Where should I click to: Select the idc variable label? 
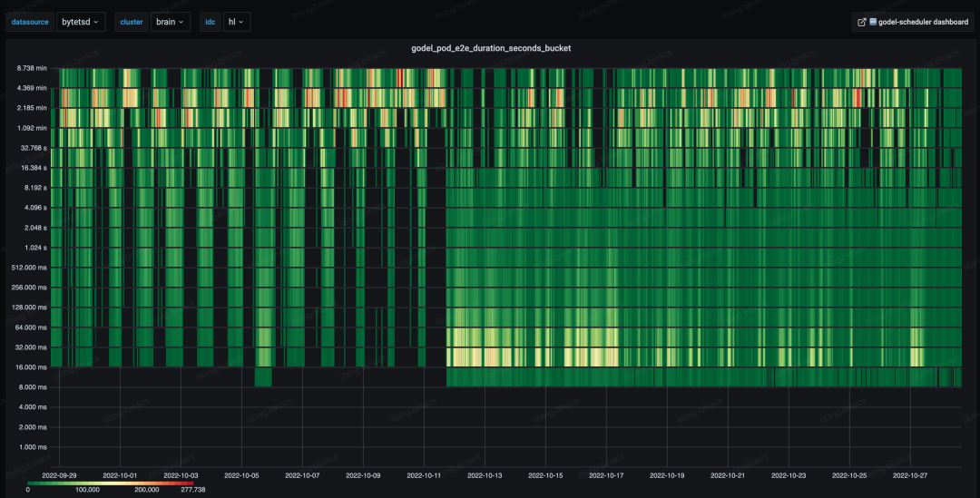coord(211,21)
